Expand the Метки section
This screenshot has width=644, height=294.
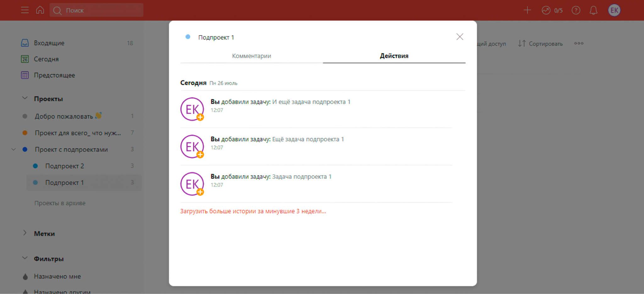[x=25, y=233]
